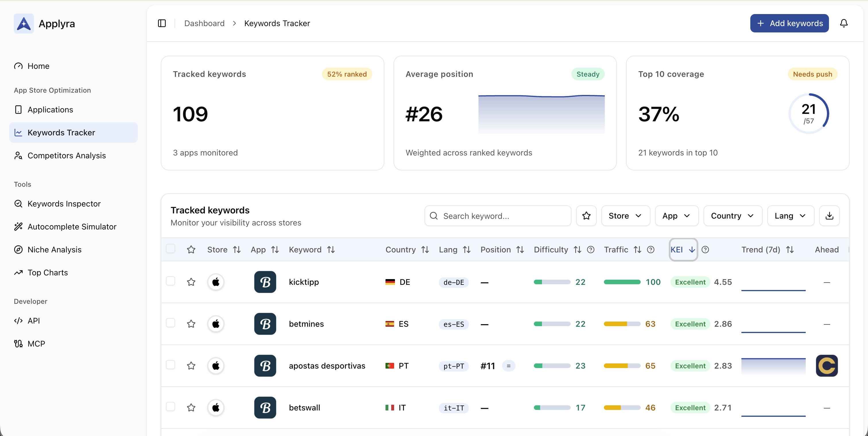Screen dimensions: 868x436
Task: Click the B app icon in kicktipp row
Action: click(x=265, y=282)
